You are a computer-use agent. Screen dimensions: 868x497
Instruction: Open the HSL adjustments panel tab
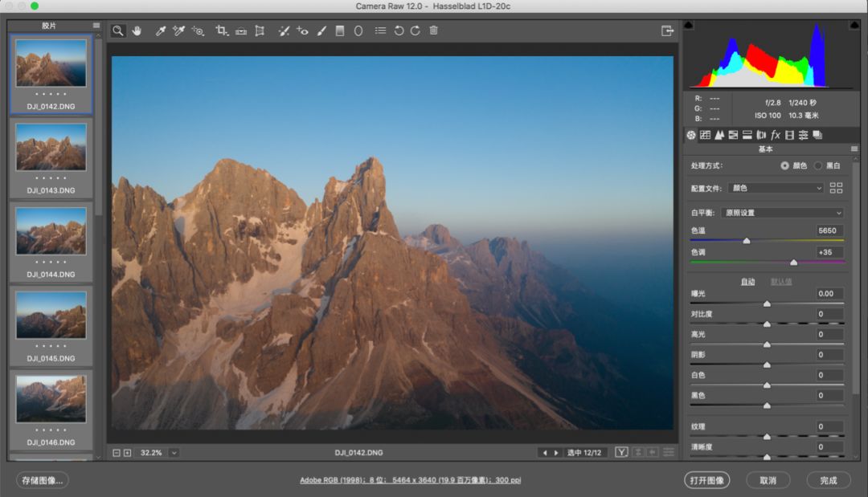[733, 135]
